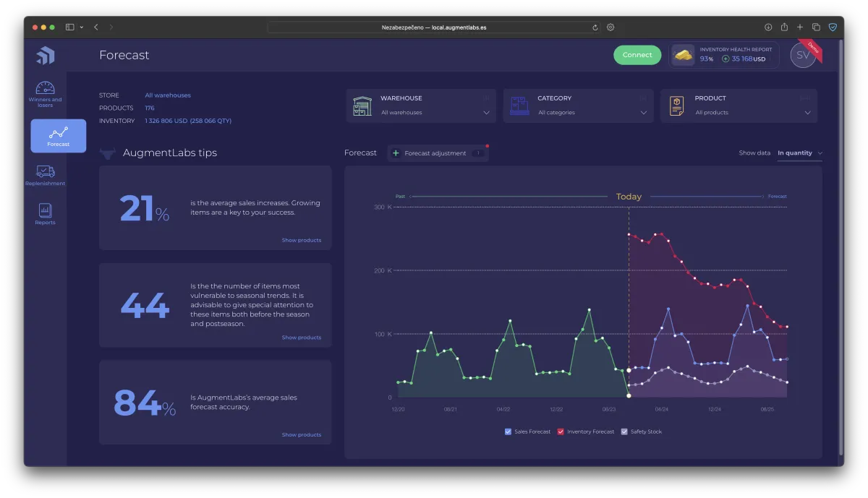868x498 pixels.
Task: Open the site settings gear icon
Action: click(610, 27)
